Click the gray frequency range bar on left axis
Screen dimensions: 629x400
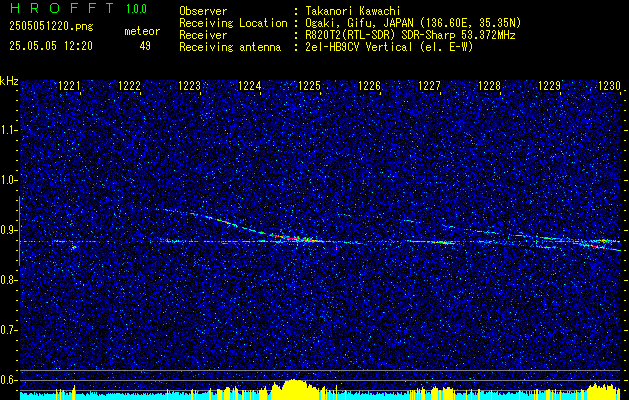(x=19, y=231)
